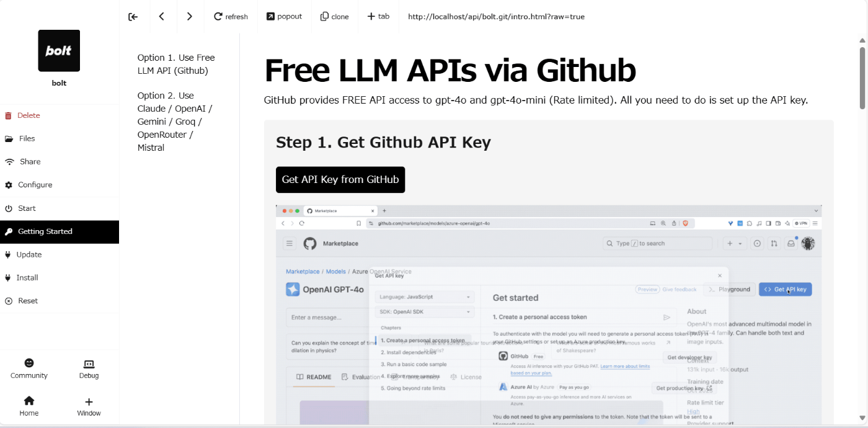The height and width of the screenshot is (428, 868).
Task: Choose Install in the sidebar
Action: tap(60, 278)
